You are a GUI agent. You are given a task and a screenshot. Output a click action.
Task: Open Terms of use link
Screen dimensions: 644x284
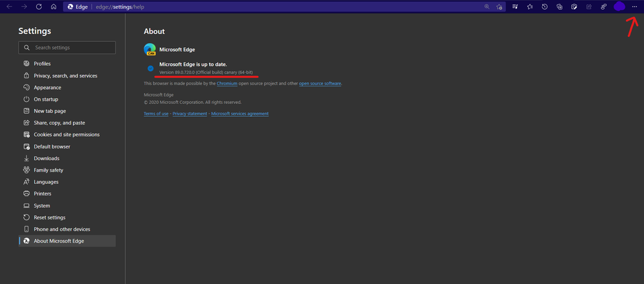click(x=156, y=114)
